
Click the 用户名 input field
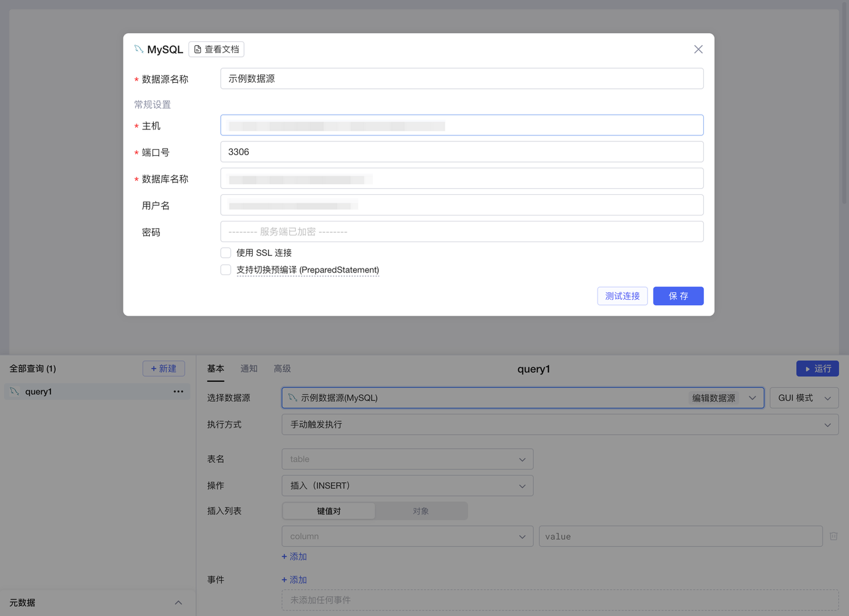click(x=462, y=205)
